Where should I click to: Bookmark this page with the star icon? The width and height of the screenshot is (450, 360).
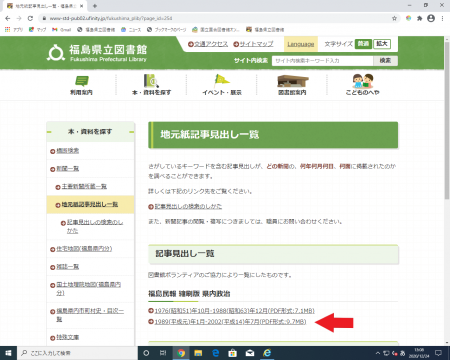click(x=394, y=18)
